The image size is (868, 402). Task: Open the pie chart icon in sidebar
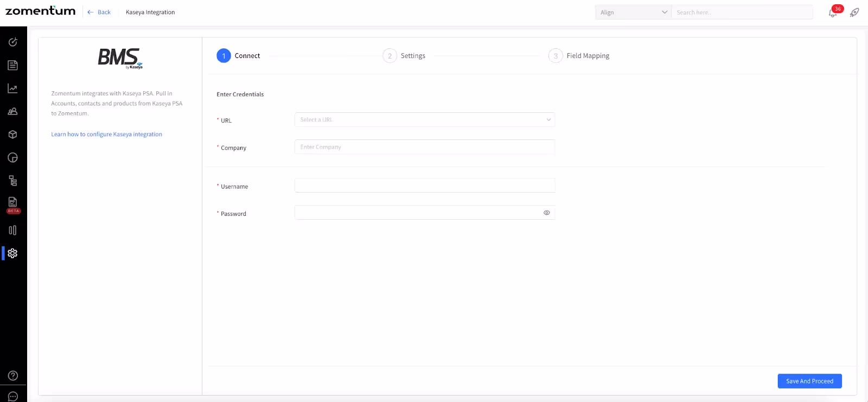tap(13, 157)
